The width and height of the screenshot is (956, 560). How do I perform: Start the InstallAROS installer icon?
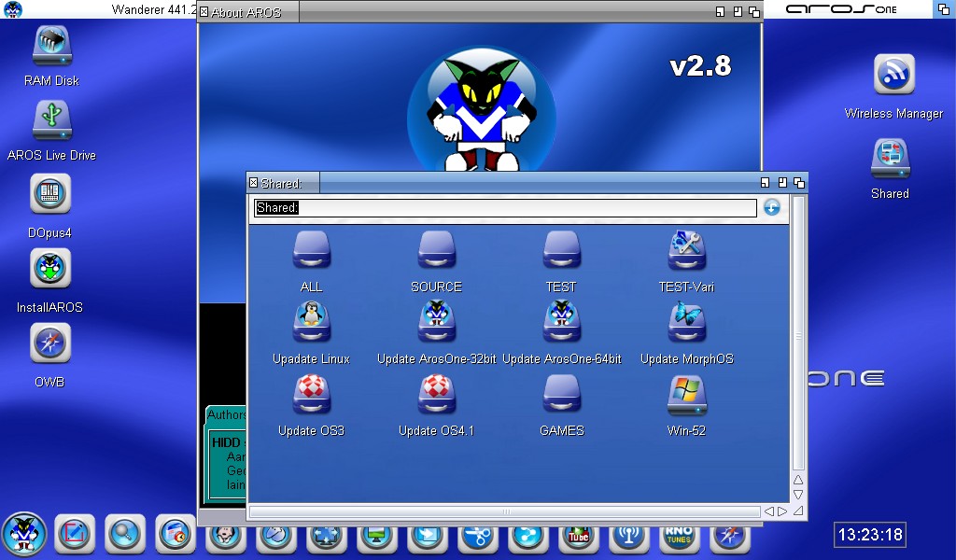coord(50,271)
